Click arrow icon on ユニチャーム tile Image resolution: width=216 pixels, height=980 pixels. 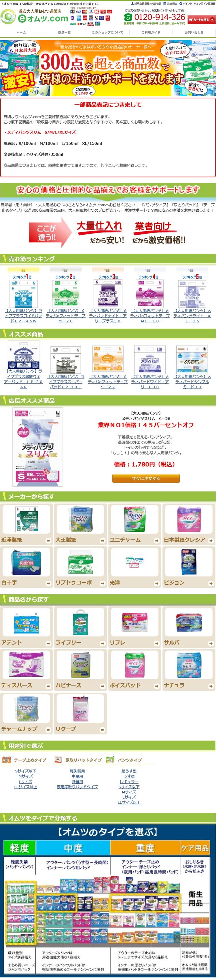click(157, 540)
